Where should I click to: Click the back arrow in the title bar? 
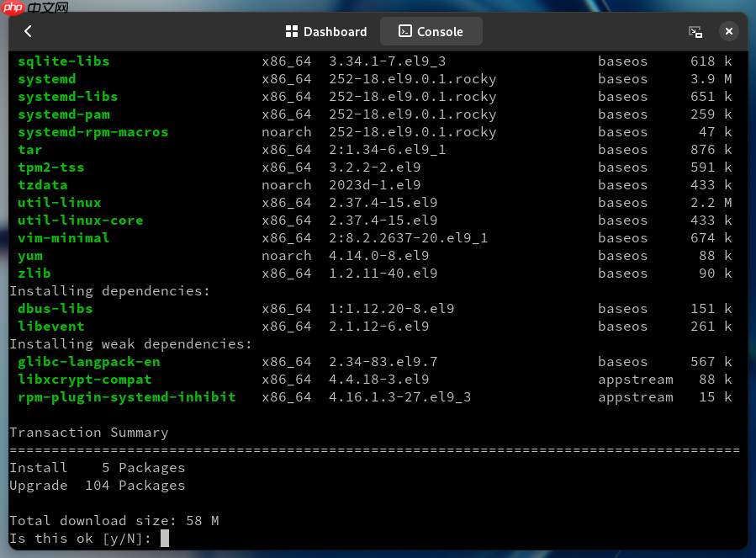click(x=26, y=31)
